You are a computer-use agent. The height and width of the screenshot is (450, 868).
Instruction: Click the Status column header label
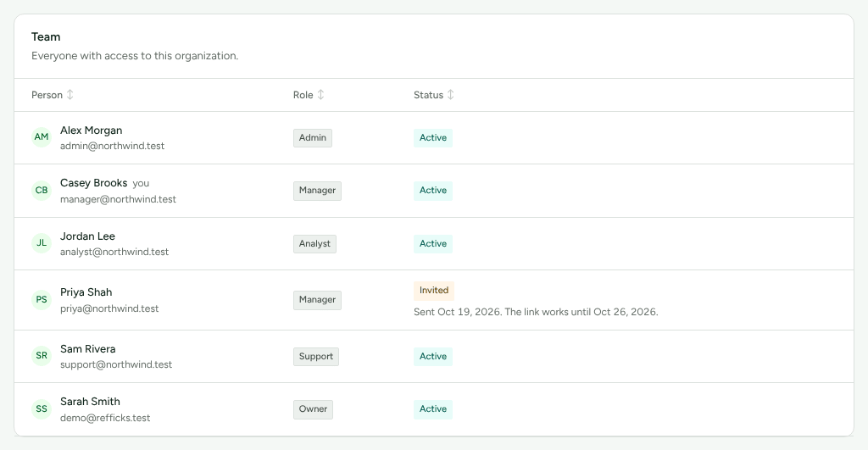click(428, 95)
